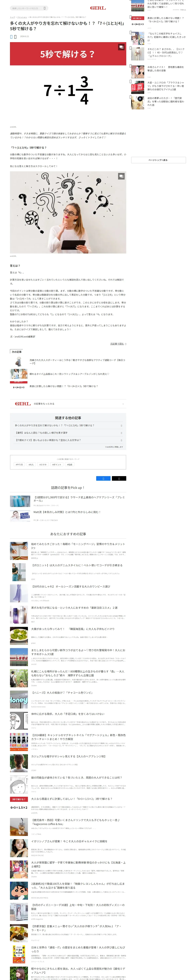Click the black X share button
Screen dimensions: 196x980
click(x=119, y=479)
